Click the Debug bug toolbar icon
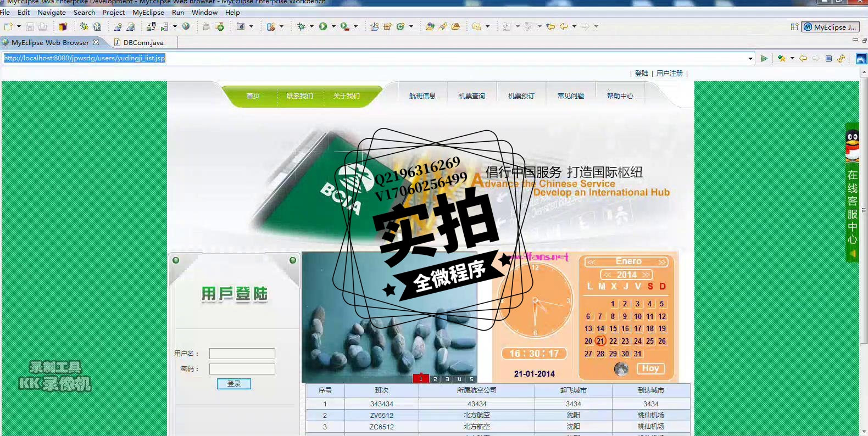The height and width of the screenshot is (436, 868). pyautogui.click(x=301, y=26)
